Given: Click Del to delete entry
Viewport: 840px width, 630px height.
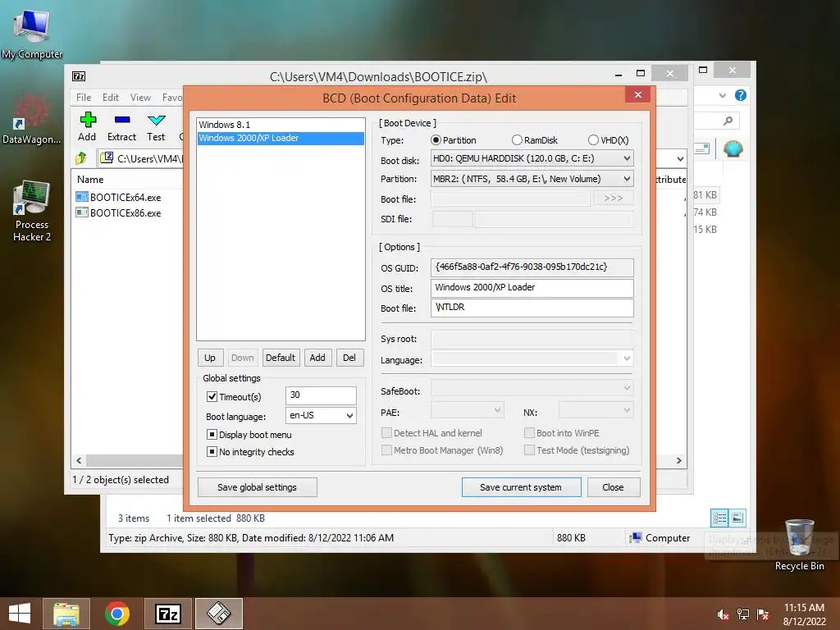Looking at the screenshot, I should pos(349,358).
